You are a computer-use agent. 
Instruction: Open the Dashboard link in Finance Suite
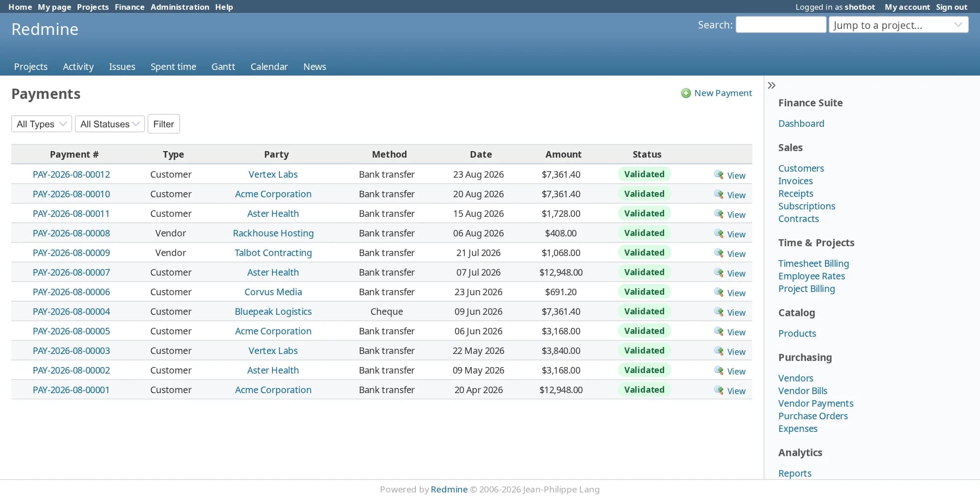coord(801,124)
